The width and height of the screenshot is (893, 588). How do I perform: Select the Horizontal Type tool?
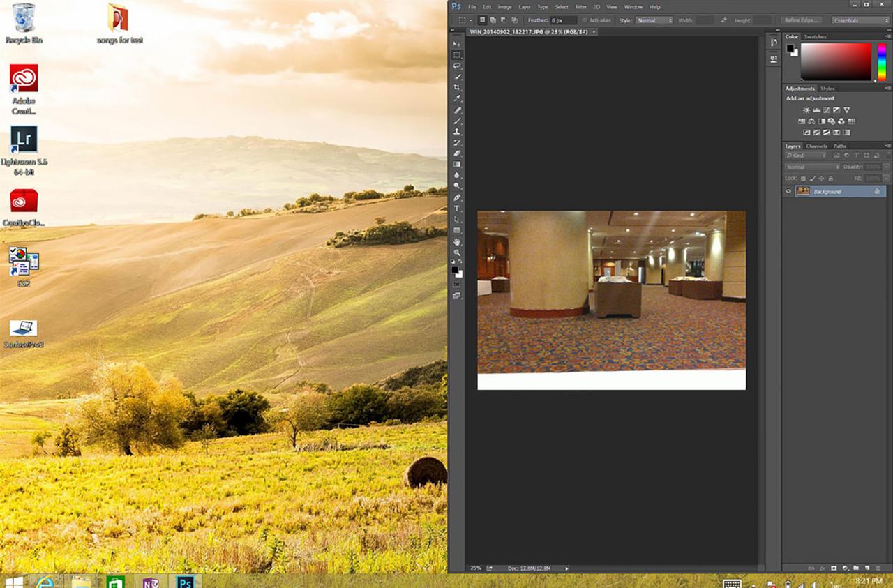click(x=457, y=208)
